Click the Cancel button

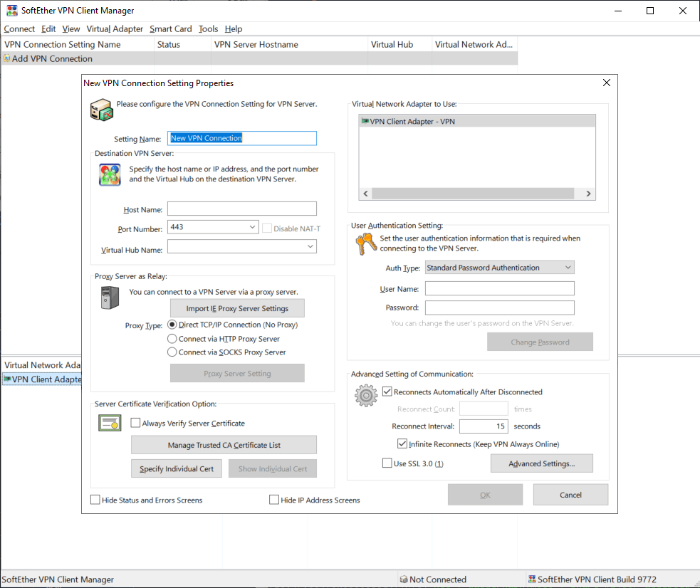(x=570, y=494)
